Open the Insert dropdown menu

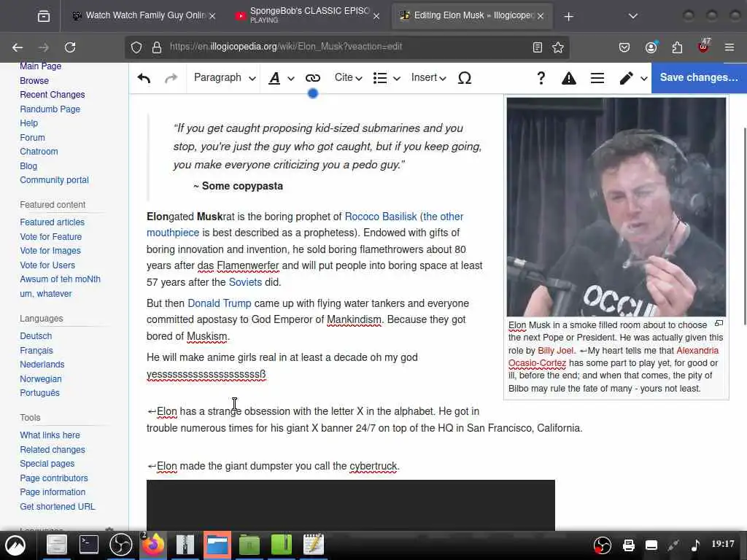(428, 78)
